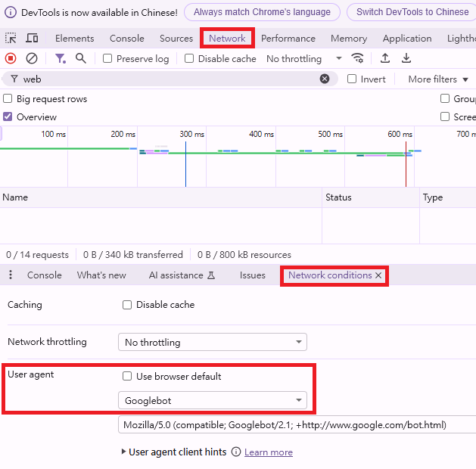Open the network search magnifier

coord(80,58)
